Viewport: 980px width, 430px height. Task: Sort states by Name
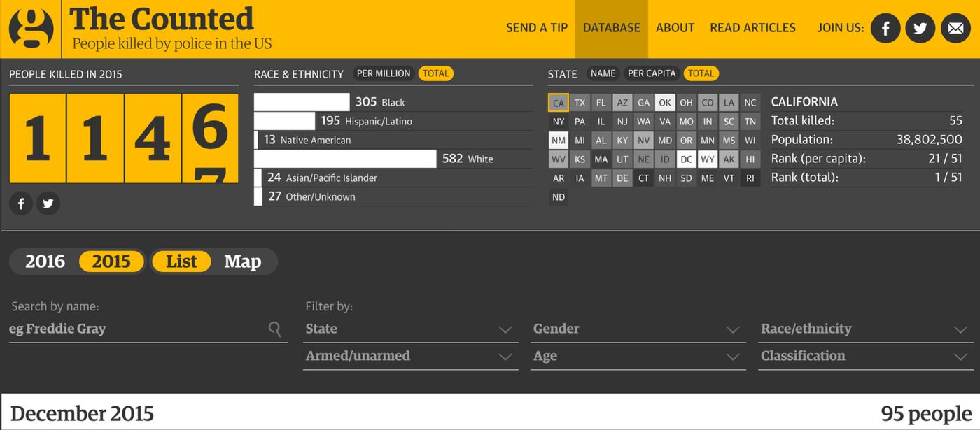tap(603, 73)
